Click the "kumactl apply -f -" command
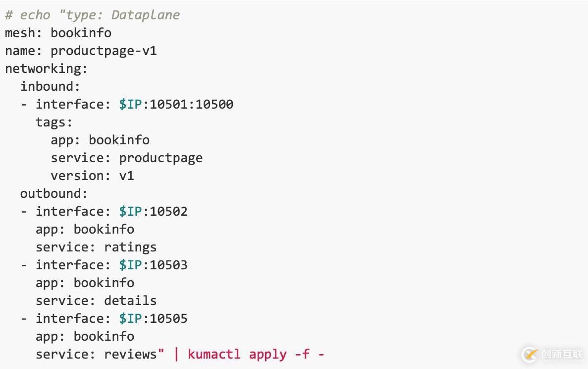This screenshot has width=588, height=369. 256,354
